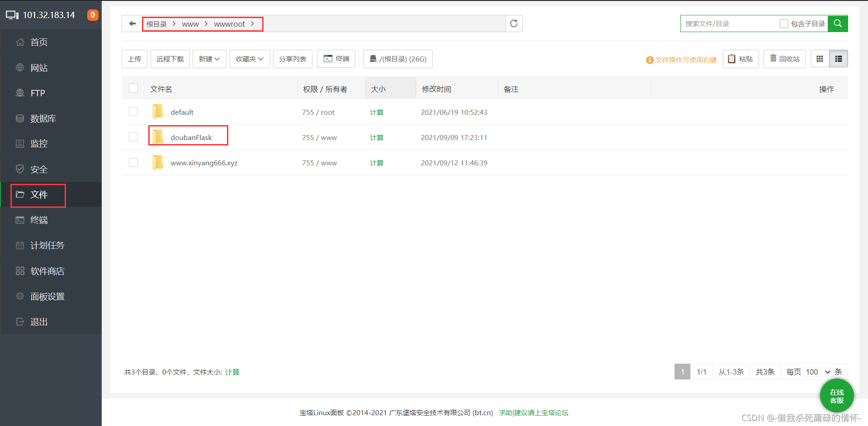
Task: Click chevron after www in path
Action: click(206, 23)
